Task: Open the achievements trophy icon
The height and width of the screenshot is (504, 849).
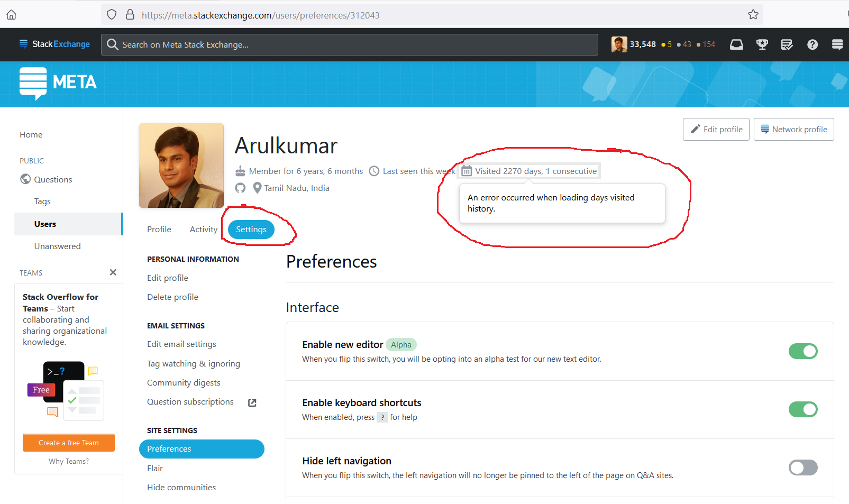Action: coord(762,44)
